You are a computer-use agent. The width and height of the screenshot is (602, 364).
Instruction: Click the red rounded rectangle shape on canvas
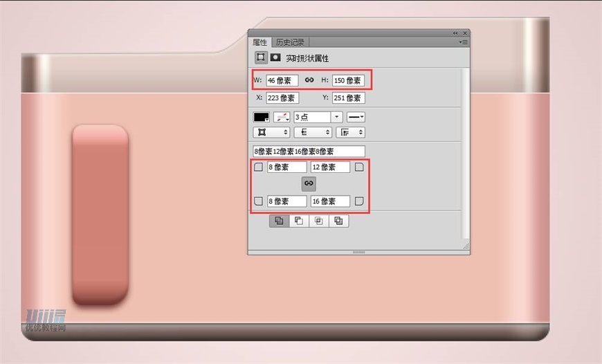click(x=100, y=215)
